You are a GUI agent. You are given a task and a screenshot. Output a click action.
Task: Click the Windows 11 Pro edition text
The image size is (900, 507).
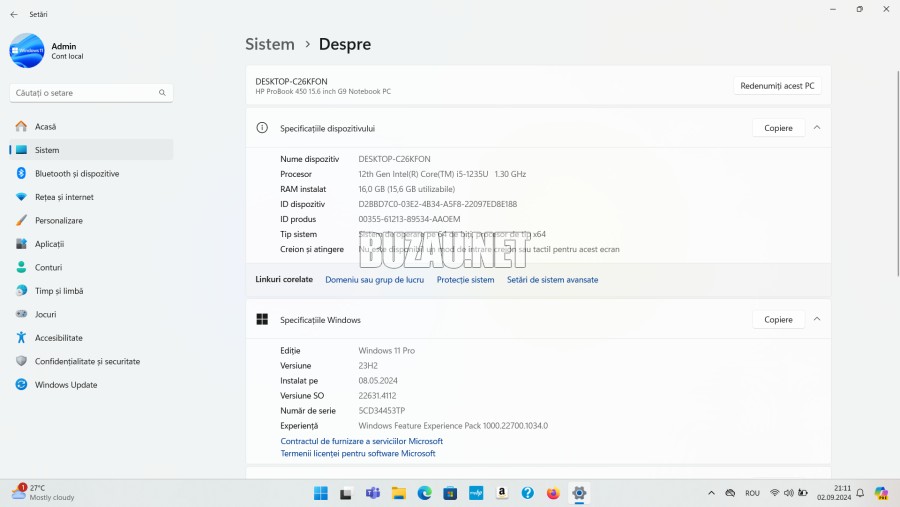pyautogui.click(x=386, y=350)
